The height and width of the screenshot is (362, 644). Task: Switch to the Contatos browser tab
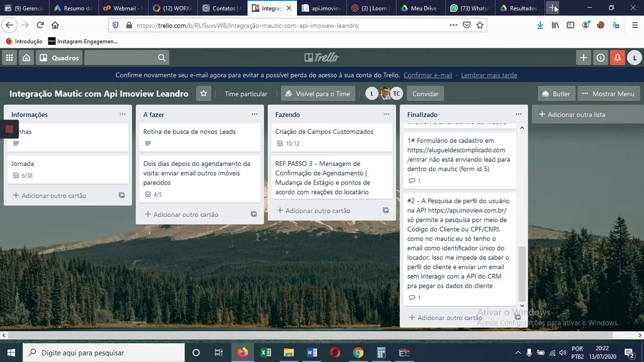[221, 8]
